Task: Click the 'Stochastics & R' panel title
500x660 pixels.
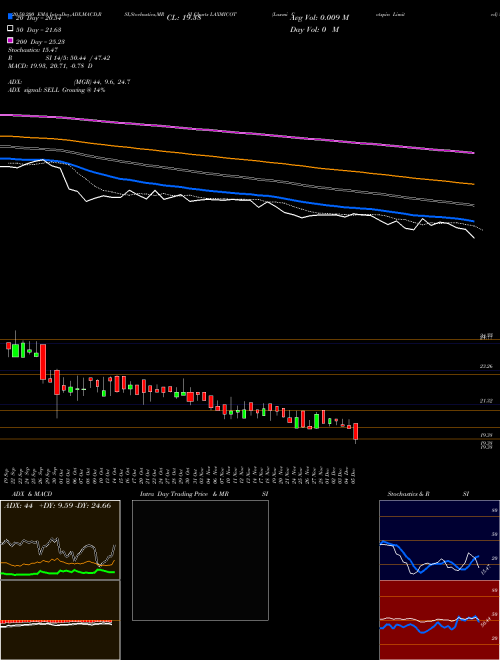Action: [409, 494]
